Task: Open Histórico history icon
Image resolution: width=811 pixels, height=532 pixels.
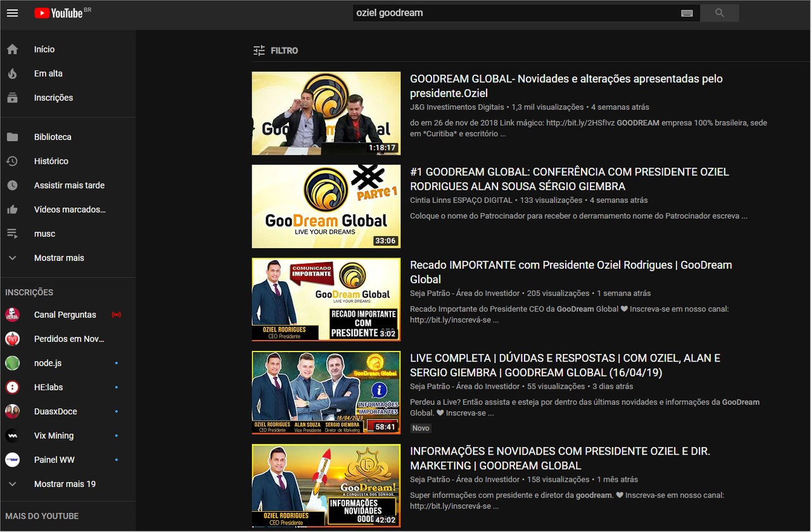Action: pos(12,161)
